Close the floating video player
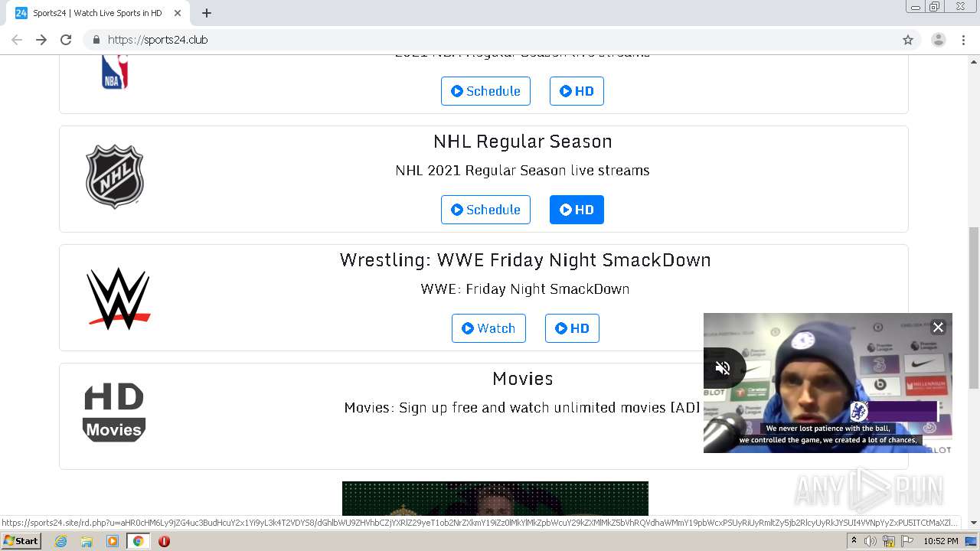The width and height of the screenshot is (980, 551). (x=938, y=327)
